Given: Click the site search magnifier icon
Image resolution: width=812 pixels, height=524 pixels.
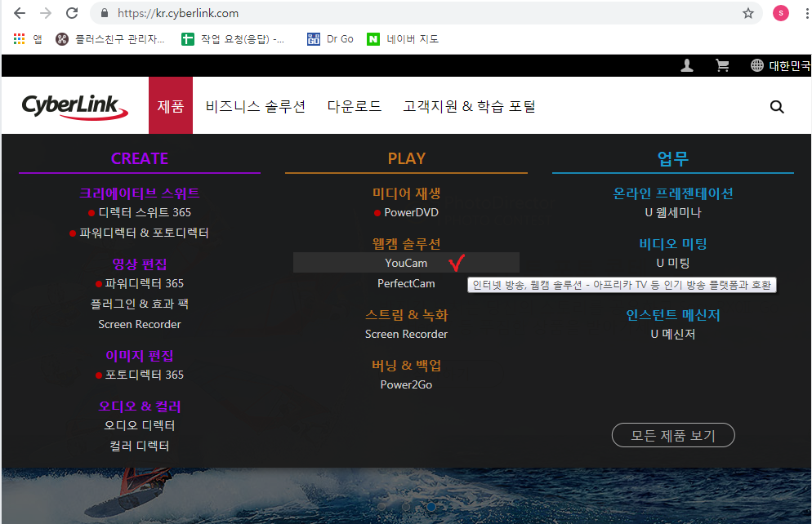Looking at the screenshot, I should (x=777, y=107).
